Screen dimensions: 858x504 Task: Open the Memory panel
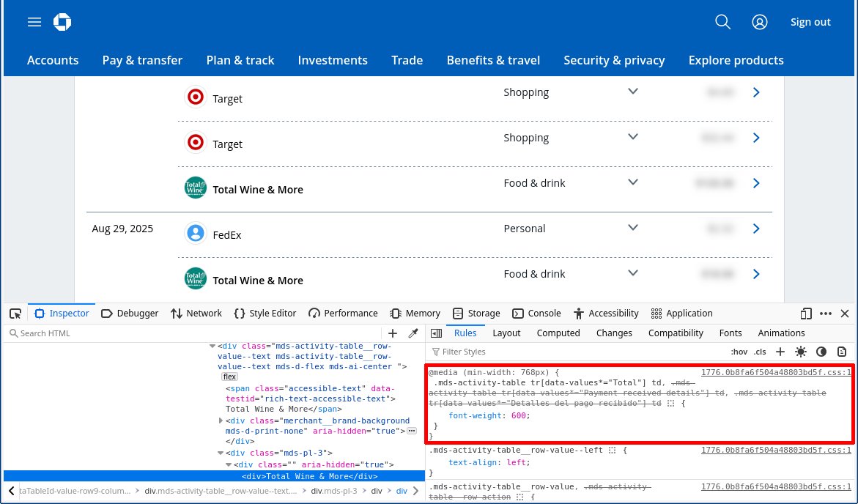pyautogui.click(x=415, y=314)
